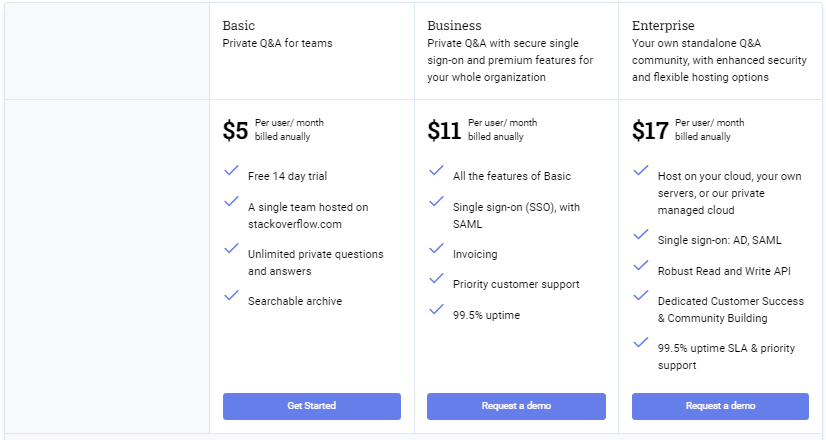Click the Get Started button
This screenshot has height=440, width=826.
point(311,406)
